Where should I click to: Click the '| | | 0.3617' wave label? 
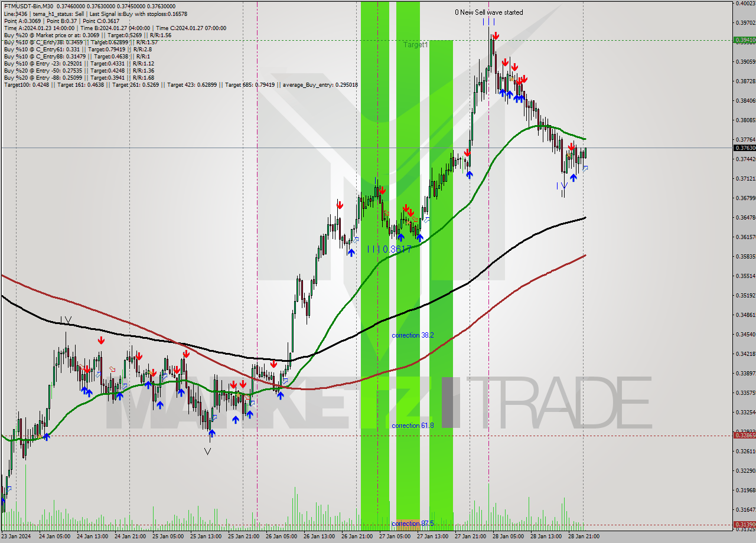pos(389,250)
